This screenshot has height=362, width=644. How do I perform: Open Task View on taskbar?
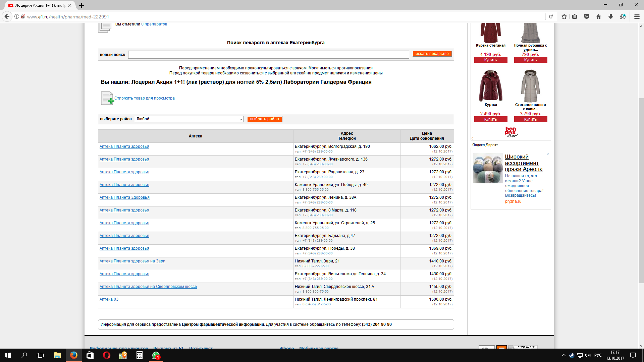(40, 355)
